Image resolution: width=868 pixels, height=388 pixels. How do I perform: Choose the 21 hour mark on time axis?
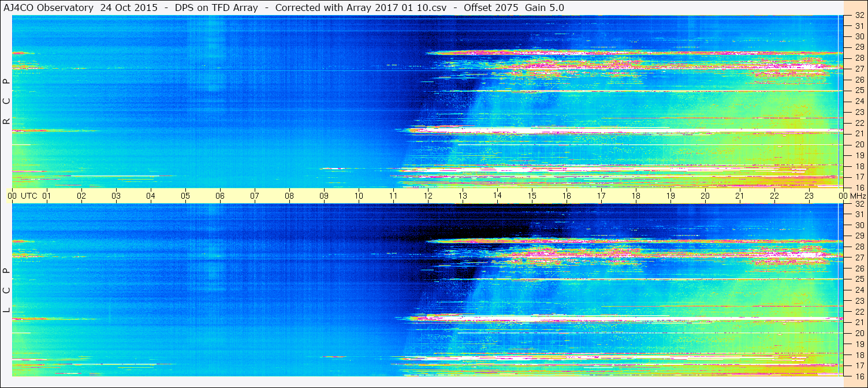pyautogui.click(x=740, y=196)
